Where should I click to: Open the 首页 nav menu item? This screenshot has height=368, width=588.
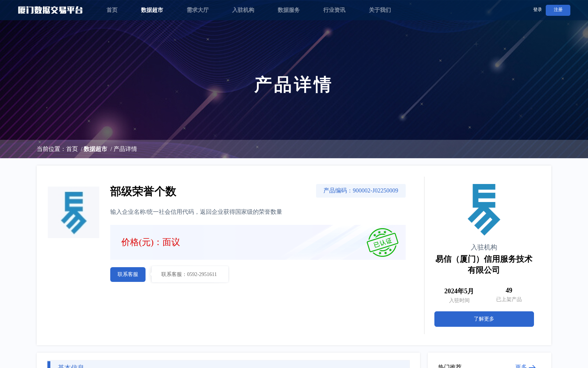(x=112, y=10)
